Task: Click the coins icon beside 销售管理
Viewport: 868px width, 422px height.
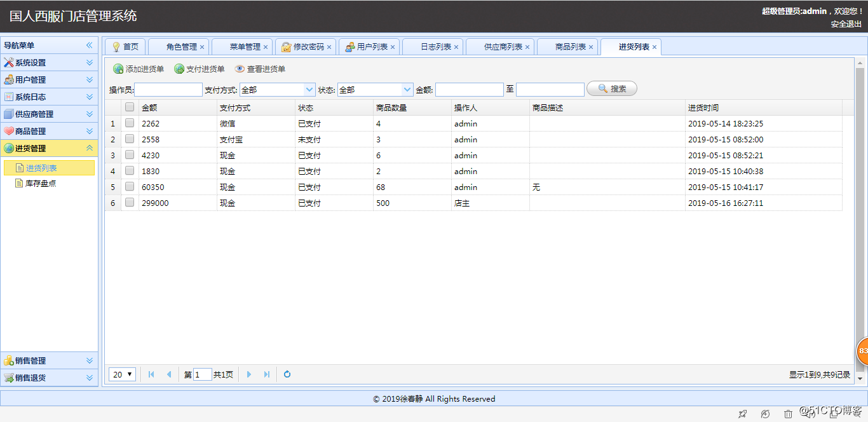Action: (9, 361)
